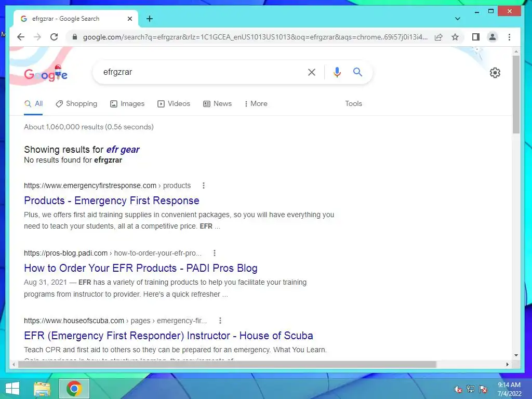Click the houseofscuba.com URL text

pos(115,321)
